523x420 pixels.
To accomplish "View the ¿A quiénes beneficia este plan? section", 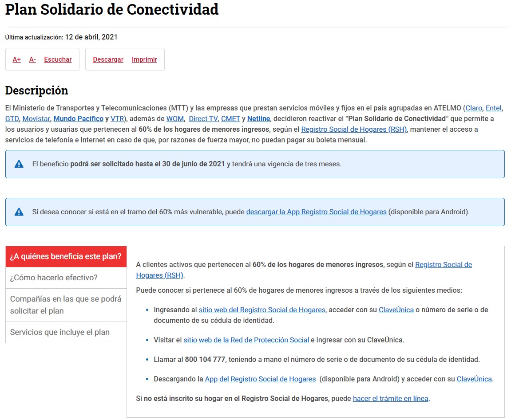I will (65, 256).
